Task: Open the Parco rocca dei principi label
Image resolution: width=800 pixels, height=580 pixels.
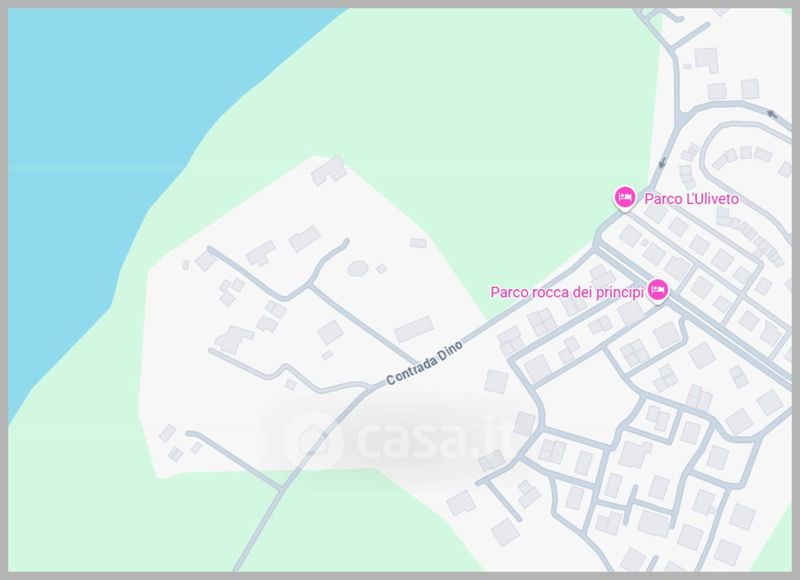Action: point(567,292)
